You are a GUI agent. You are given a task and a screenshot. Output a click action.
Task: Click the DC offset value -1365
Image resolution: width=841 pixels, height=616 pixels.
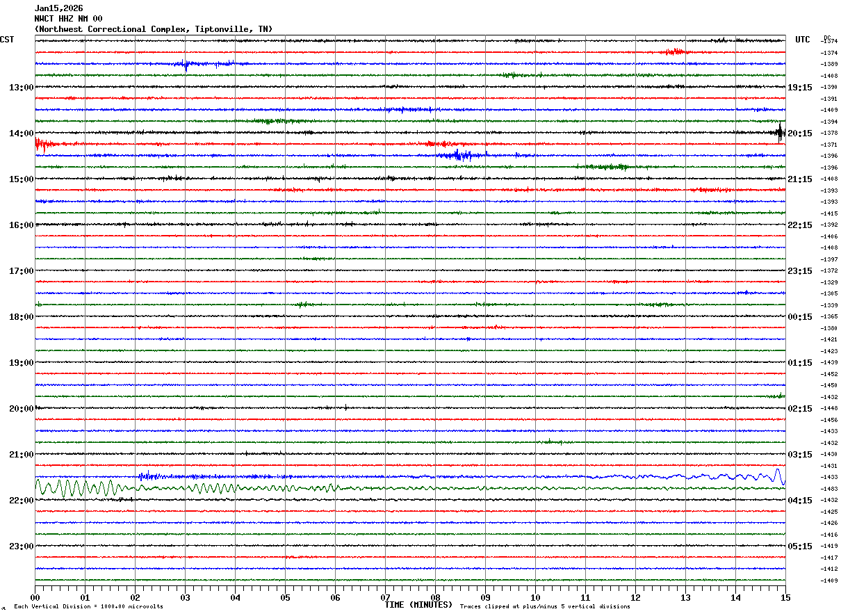point(828,316)
